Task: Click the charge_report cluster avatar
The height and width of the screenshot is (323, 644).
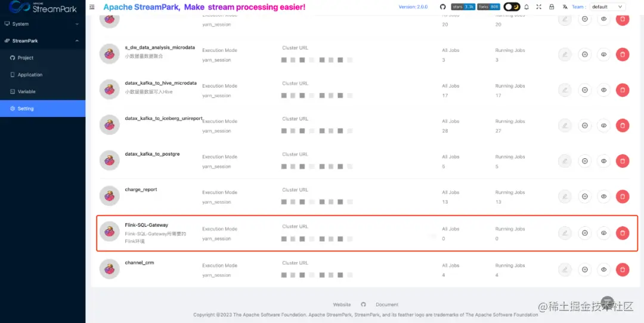Action: click(x=109, y=195)
